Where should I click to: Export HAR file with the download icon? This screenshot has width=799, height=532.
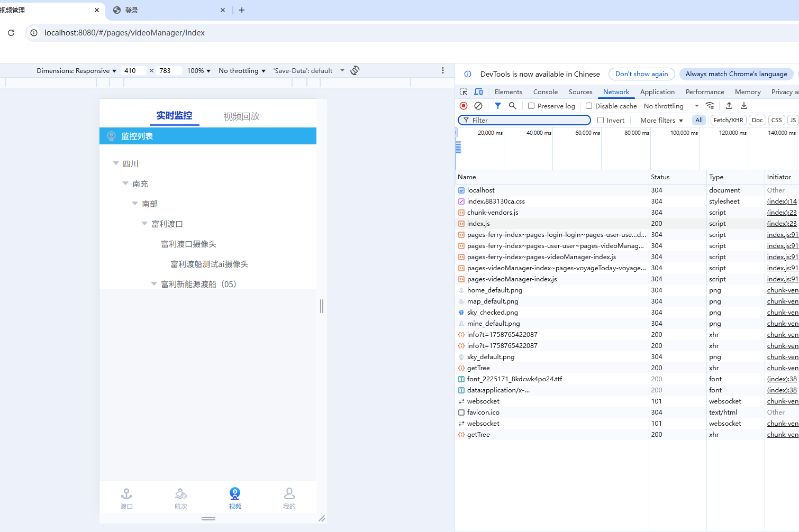click(743, 106)
